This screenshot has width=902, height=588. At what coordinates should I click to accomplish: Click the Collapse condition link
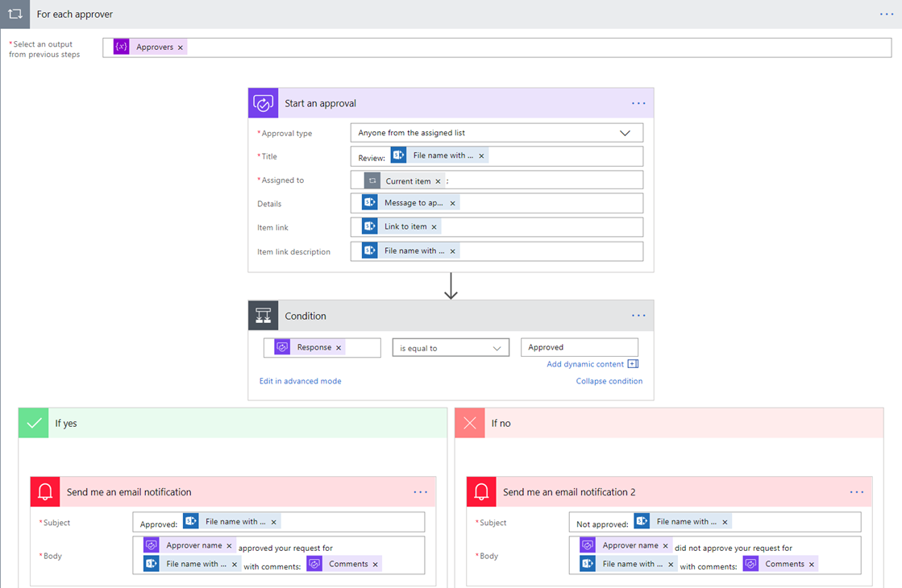pos(609,381)
